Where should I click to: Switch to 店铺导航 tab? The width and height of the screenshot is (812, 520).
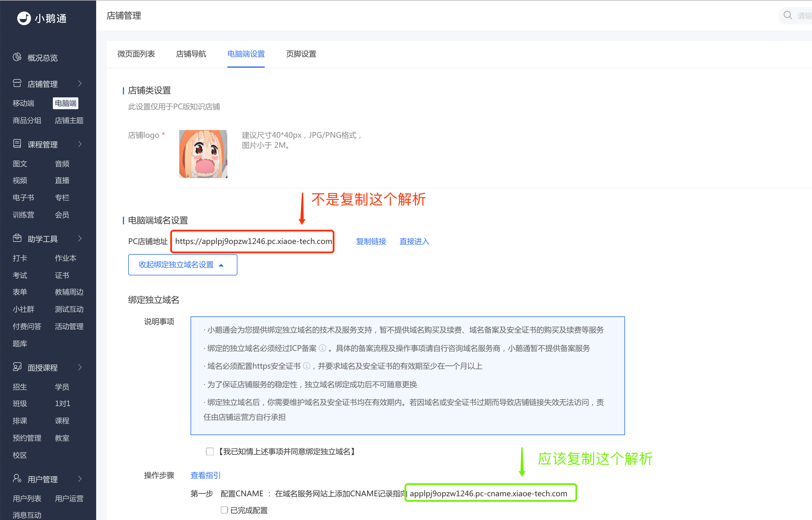click(x=191, y=54)
